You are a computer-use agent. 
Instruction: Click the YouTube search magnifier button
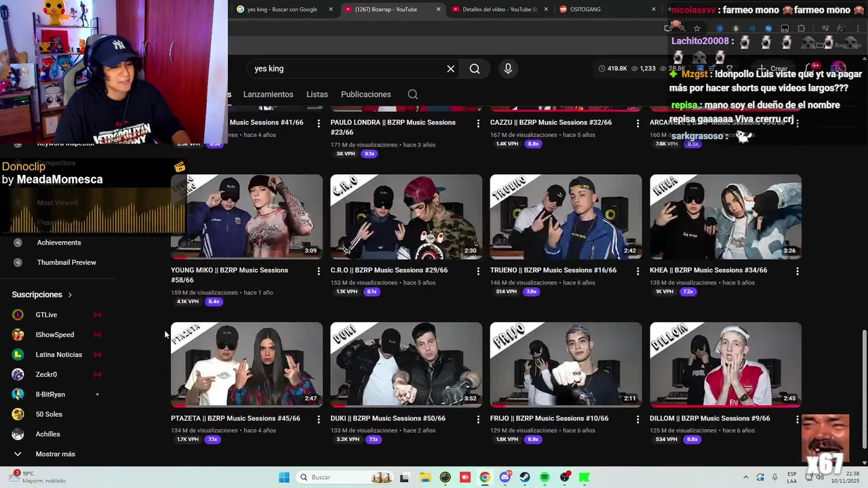click(475, 68)
